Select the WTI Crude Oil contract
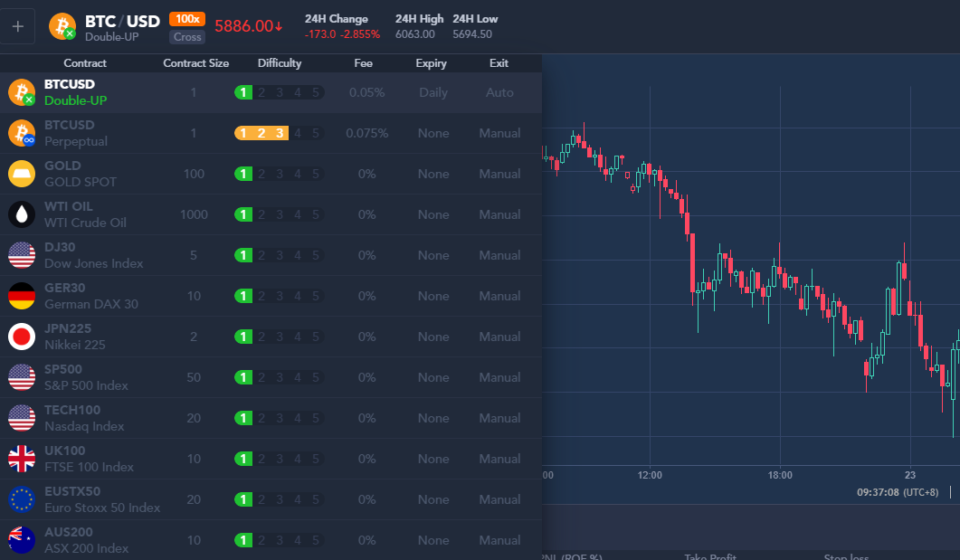This screenshot has width=960, height=560. [271, 214]
